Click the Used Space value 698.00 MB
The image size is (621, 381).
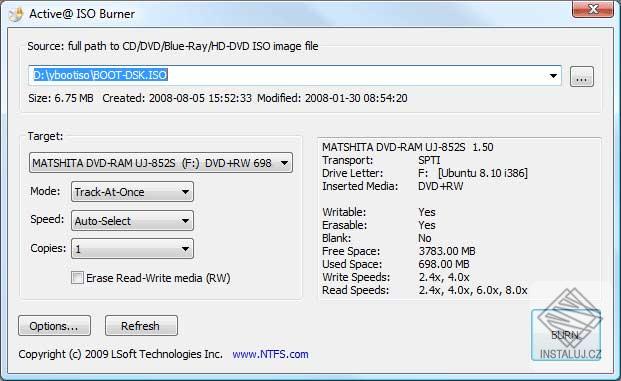click(x=444, y=264)
